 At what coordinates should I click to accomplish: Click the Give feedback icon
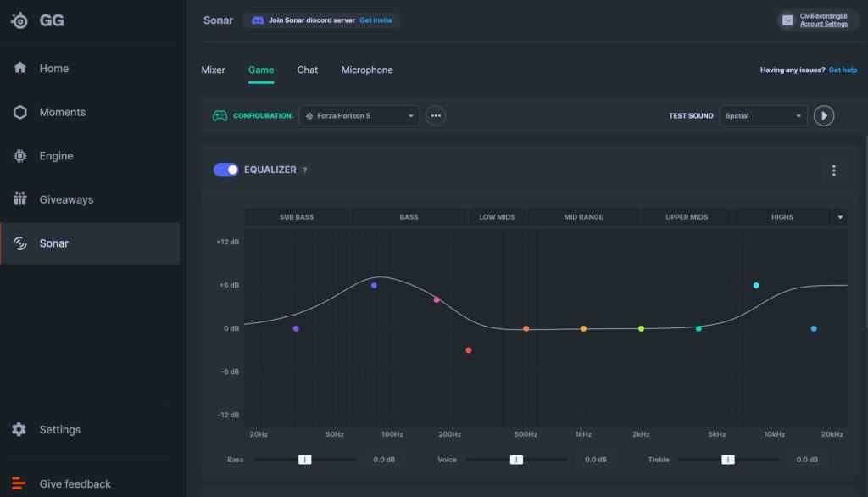pyautogui.click(x=19, y=484)
